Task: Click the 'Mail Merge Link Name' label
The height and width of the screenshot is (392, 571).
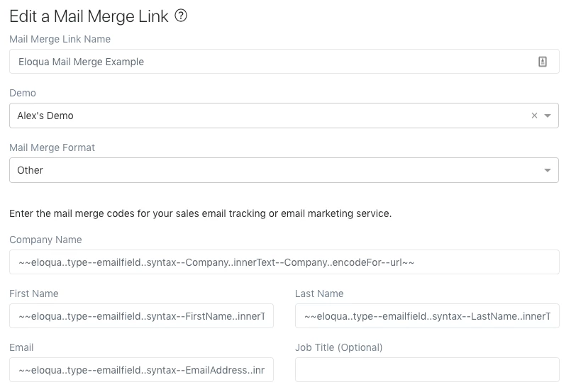Action: (60, 39)
